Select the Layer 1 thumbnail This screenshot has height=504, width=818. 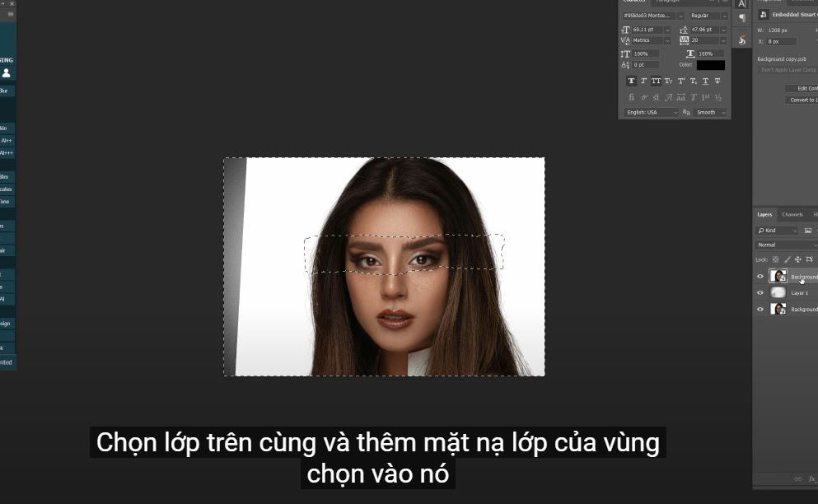pos(778,292)
